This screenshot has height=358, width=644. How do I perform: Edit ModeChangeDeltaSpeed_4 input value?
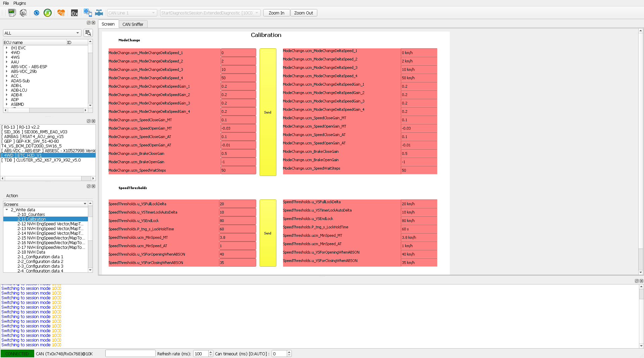click(238, 78)
